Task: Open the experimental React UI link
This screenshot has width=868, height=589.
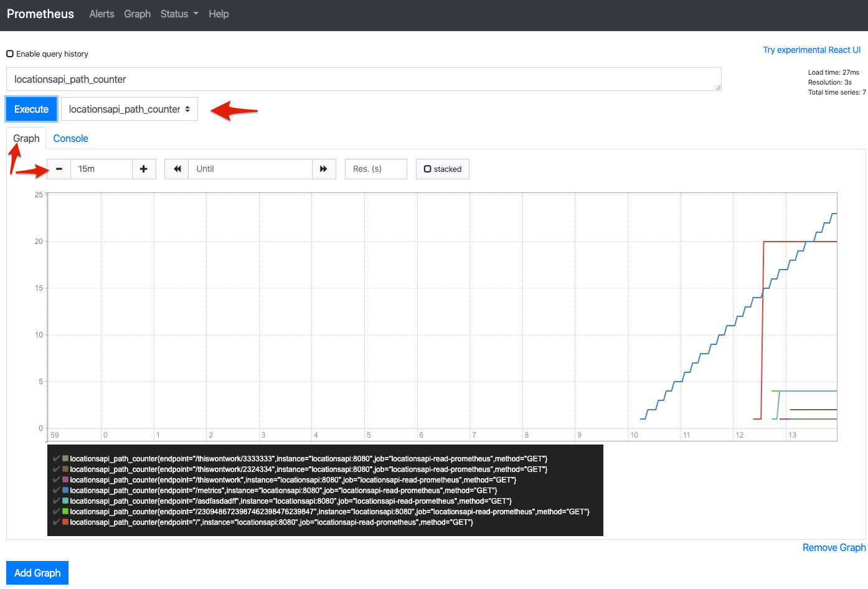Action: click(x=812, y=50)
